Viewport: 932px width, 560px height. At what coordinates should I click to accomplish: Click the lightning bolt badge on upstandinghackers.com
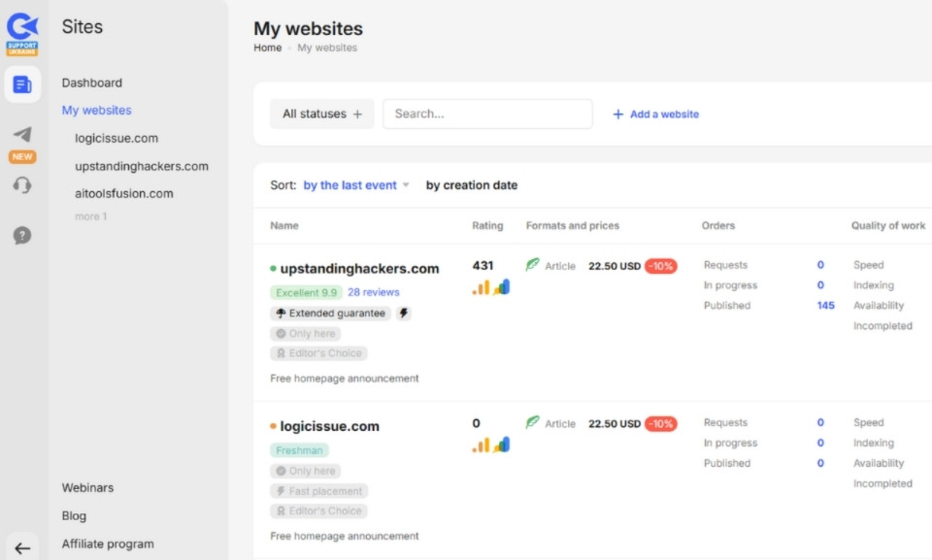coord(404,313)
